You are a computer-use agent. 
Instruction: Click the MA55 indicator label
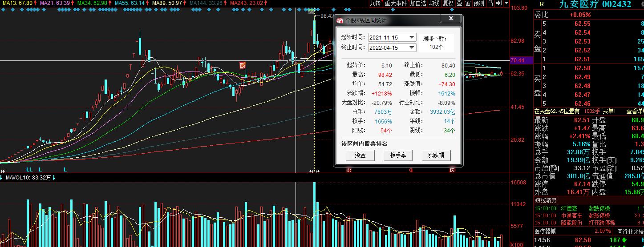pyautogui.click(x=130, y=3)
